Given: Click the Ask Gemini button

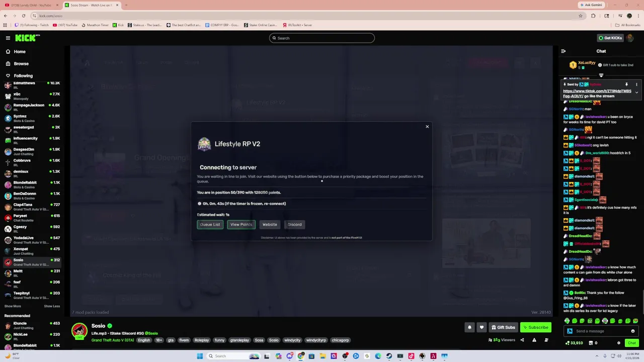Looking at the screenshot, I should point(591,5).
